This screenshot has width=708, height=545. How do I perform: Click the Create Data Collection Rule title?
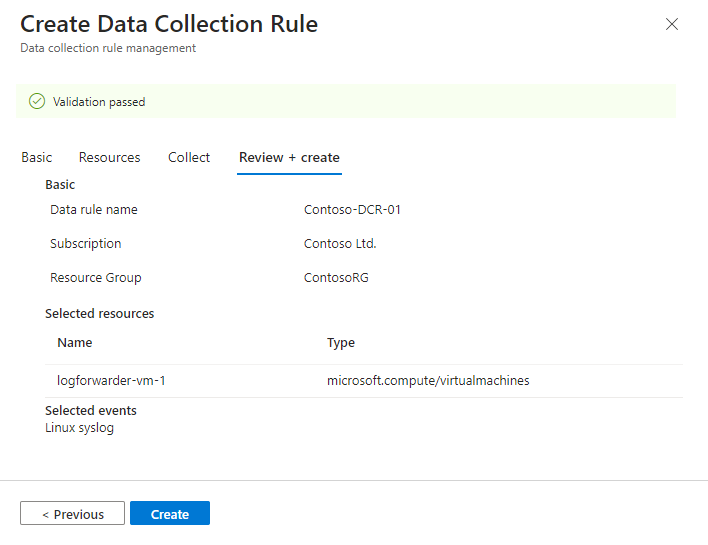click(169, 24)
